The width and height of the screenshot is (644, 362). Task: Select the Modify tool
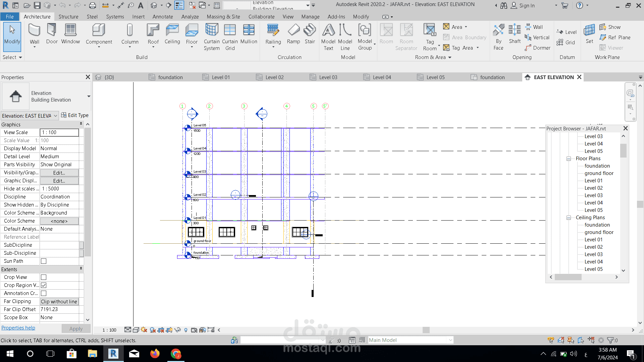(12, 36)
